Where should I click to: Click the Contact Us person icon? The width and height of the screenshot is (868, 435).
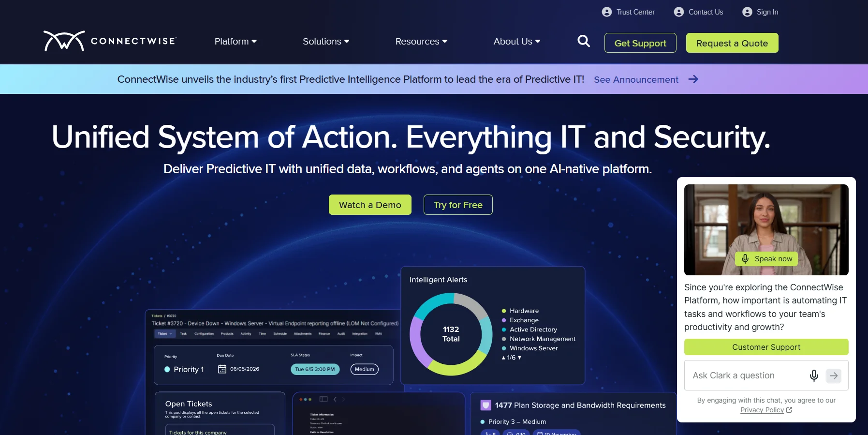(x=679, y=12)
